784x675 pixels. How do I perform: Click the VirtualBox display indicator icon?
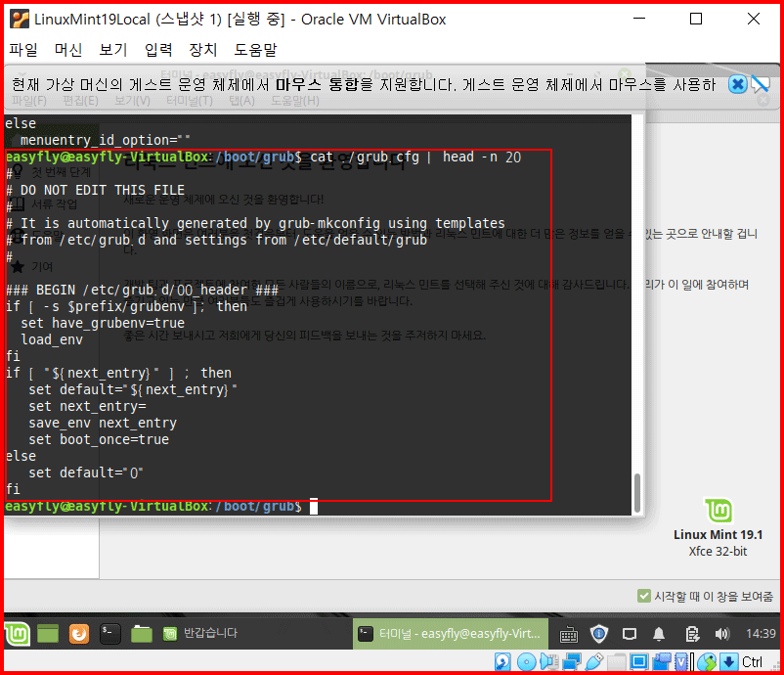[639, 662]
